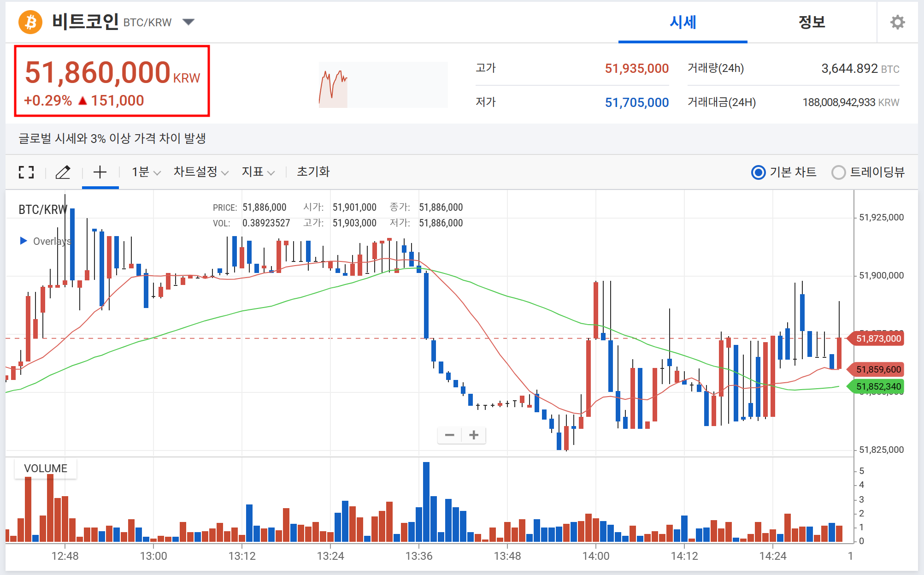Click the orange Bitcoin logo icon
The height and width of the screenshot is (575, 924).
click(30, 22)
